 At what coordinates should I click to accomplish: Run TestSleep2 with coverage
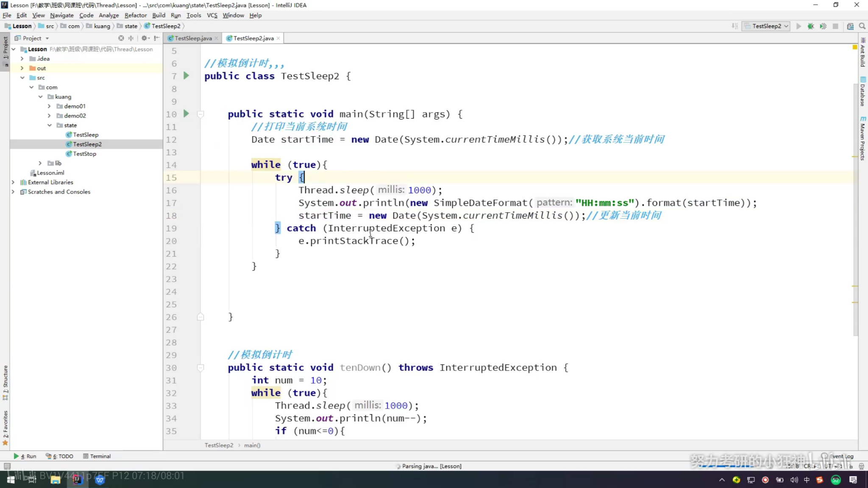point(823,26)
